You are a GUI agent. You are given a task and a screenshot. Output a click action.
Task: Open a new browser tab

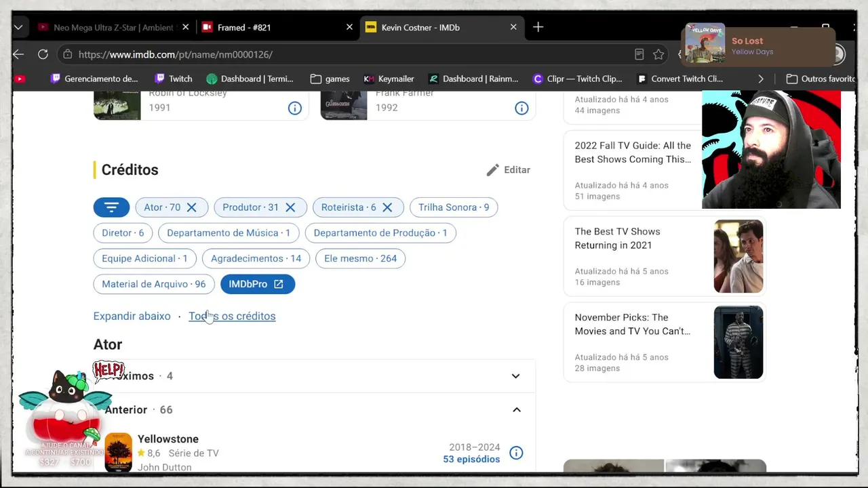538,27
